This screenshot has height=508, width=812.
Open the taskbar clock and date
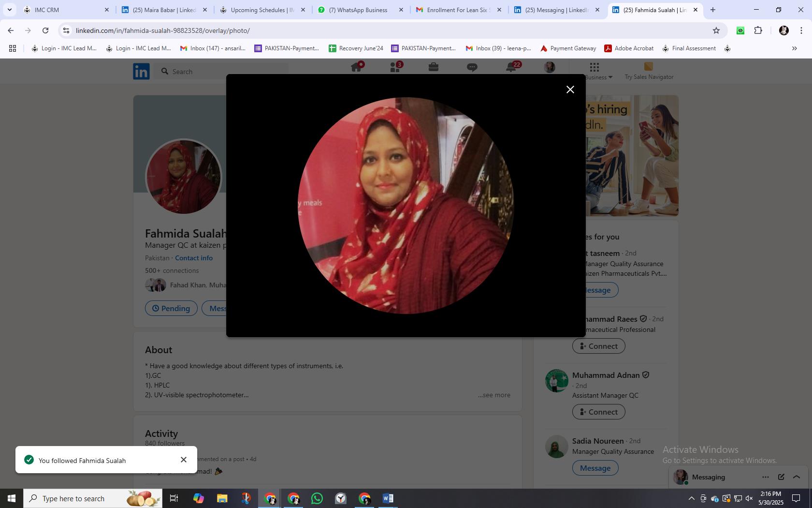pos(770,498)
